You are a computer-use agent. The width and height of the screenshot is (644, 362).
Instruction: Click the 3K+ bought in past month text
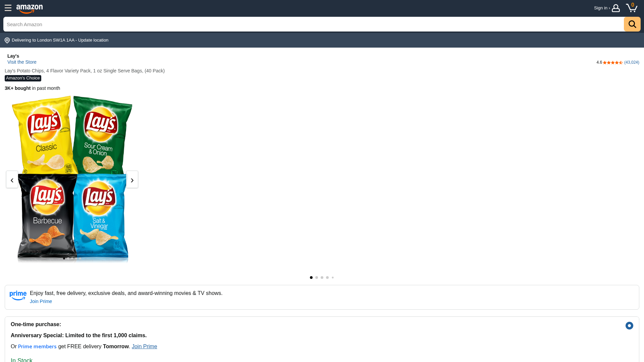[32, 88]
